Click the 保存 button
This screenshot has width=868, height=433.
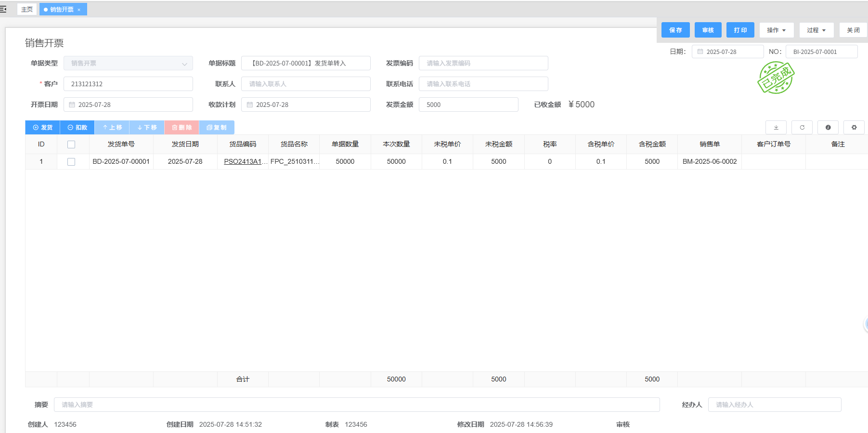coord(675,30)
